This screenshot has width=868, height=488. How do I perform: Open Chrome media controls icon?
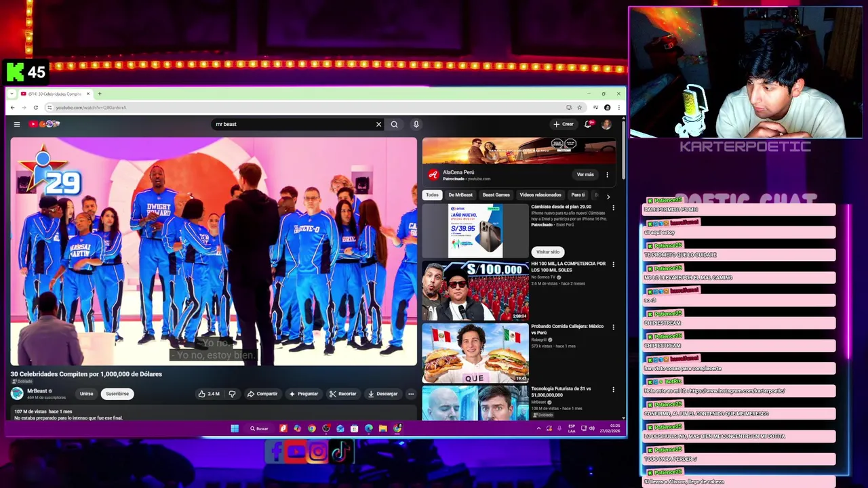595,107
